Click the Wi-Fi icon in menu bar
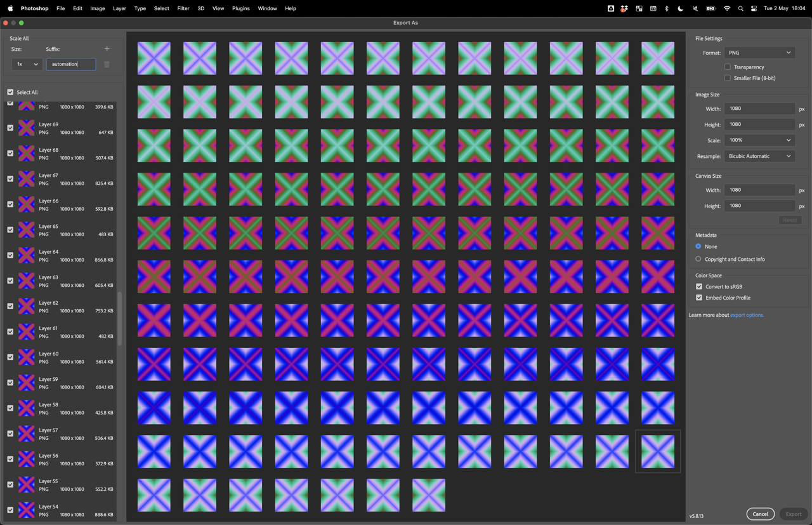Image resolution: width=812 pixels, height=525 pixels. pyautogui.click(x=726, y=9)
